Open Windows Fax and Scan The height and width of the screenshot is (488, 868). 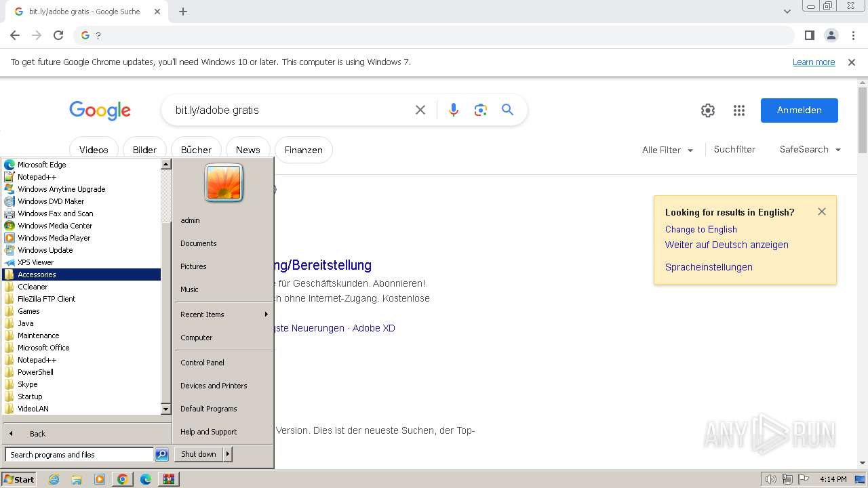81,213
